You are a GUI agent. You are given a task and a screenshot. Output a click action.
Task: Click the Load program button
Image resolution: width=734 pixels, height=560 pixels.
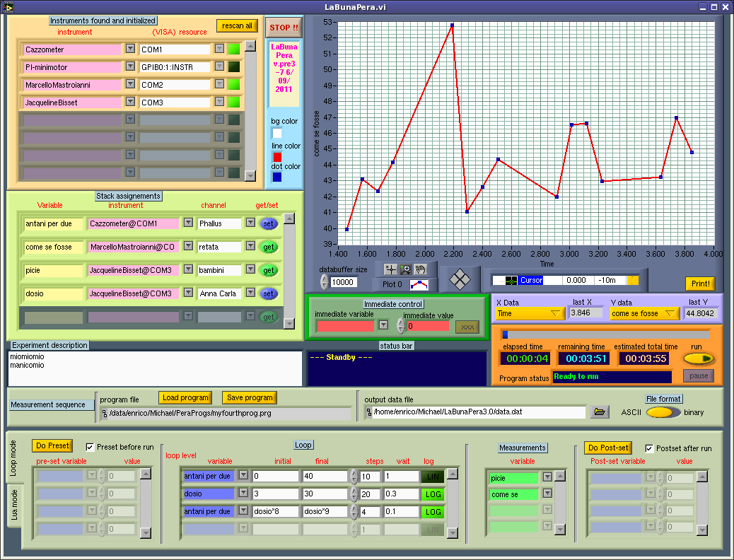tap(185, 397)
